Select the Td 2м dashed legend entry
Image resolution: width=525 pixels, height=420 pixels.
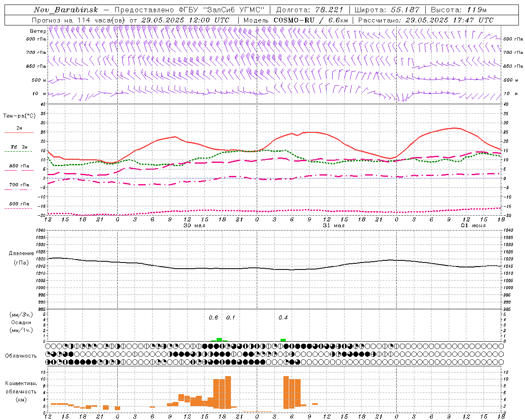(19, 149)
